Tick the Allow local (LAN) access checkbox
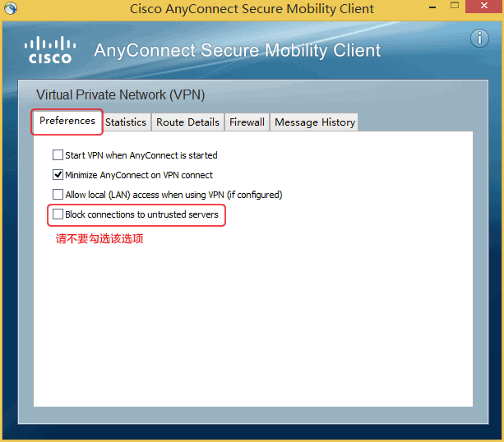Screen dimensions: 504x442 coord(58,195)
